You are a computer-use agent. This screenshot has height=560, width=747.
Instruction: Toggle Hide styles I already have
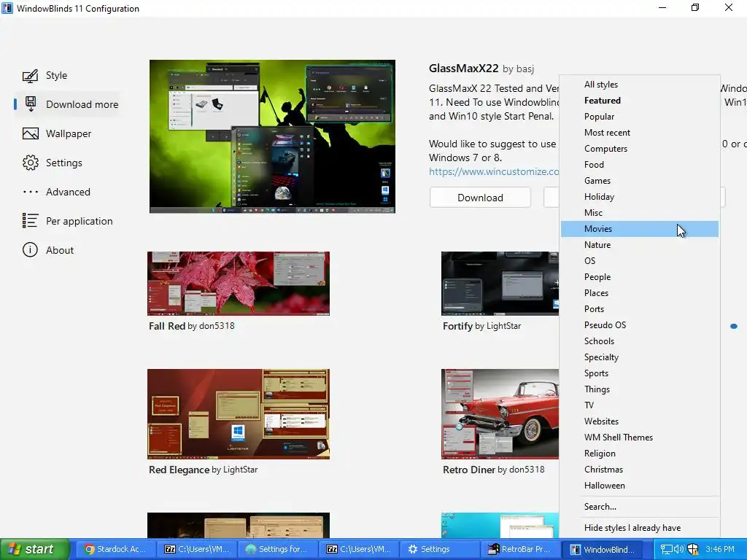click(639, 528)
